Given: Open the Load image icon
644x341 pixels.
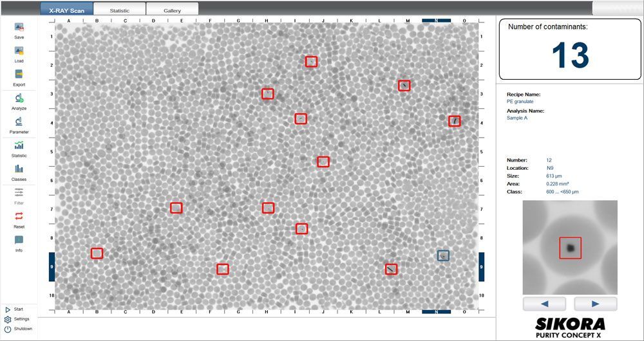Looking at the screenshot, I should coord(19,51).
